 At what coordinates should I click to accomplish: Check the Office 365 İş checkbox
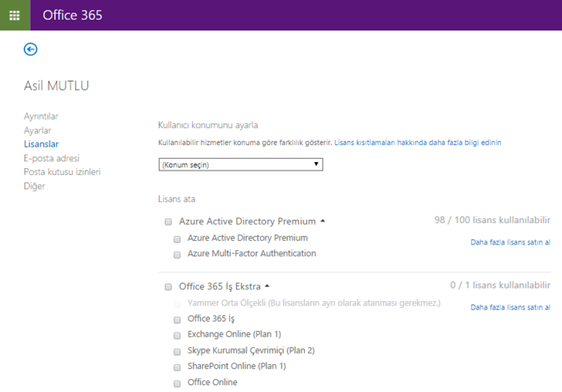click(177, 320)
